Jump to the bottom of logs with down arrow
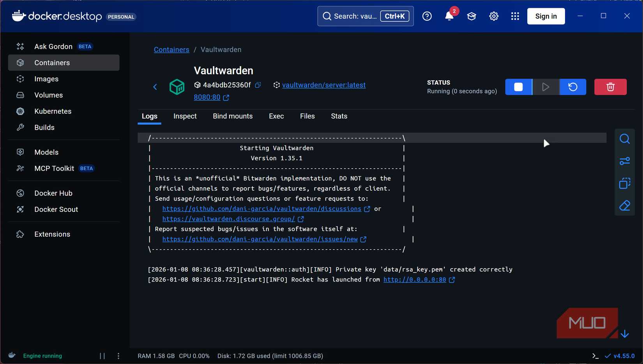Image resolution: width=643 pixels, height=364 pixels. coord(625,334)
